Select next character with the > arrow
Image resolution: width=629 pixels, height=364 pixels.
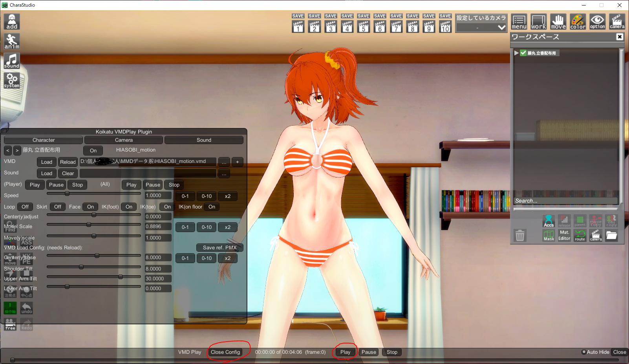(17, 150)
